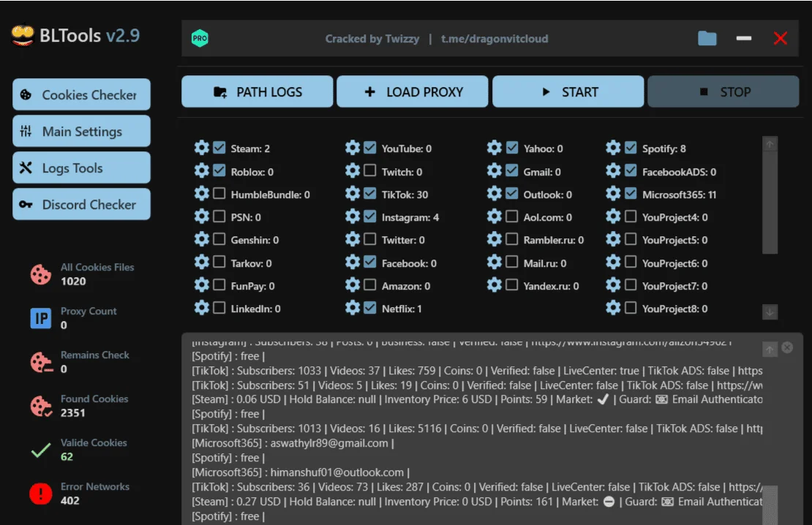This screenshot has height=525, width=812.
Task: Click the services list scrollbar thumb
Action: pyautogui.click(x=770, y=202)
